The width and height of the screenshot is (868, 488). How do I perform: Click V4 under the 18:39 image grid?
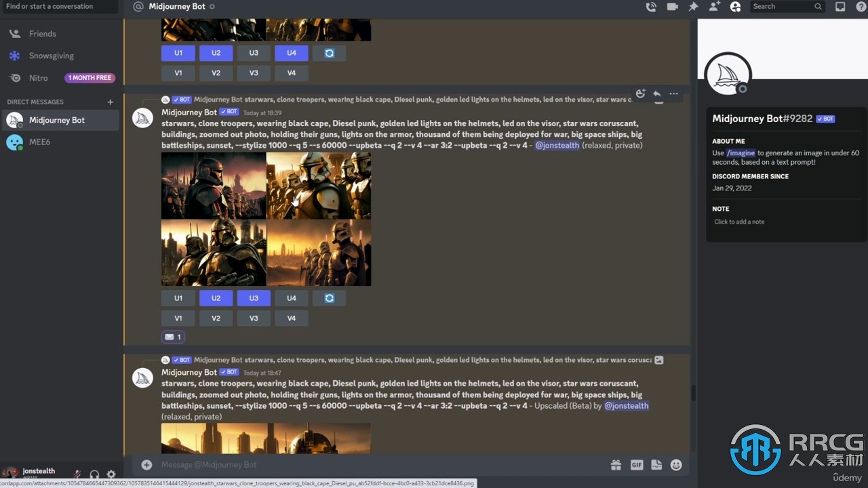pos(292,319)
